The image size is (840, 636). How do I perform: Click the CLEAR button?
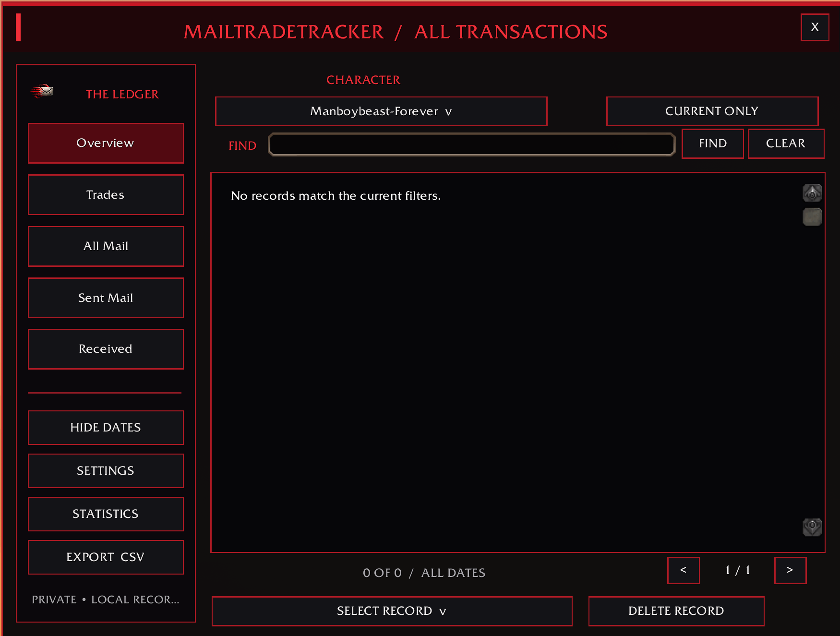coord(786,144)
